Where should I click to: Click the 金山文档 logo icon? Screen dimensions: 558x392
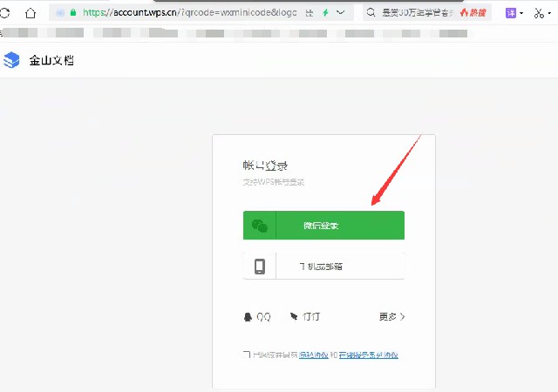[11, 60]
